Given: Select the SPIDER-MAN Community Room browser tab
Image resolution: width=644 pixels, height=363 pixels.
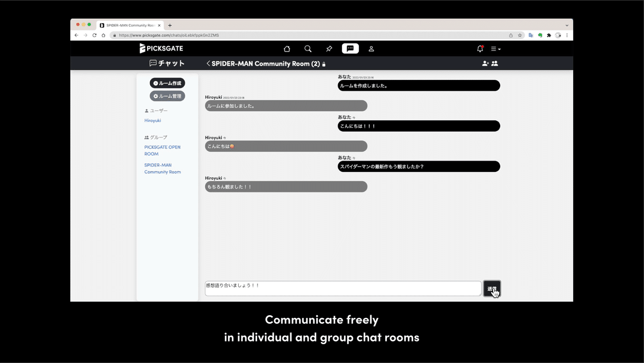Looking at the screenshot, I should pyautogui.click(x=130, y=25).
